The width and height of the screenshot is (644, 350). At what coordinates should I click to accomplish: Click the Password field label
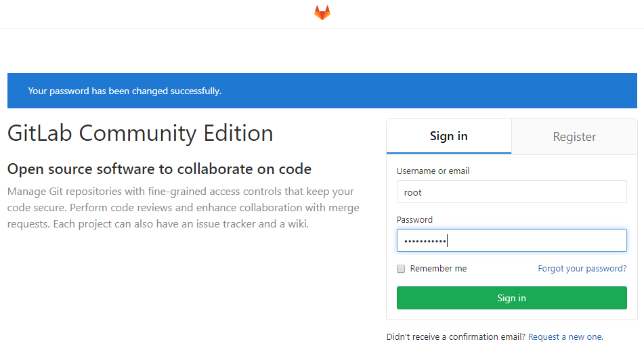(x=414, y=220)
